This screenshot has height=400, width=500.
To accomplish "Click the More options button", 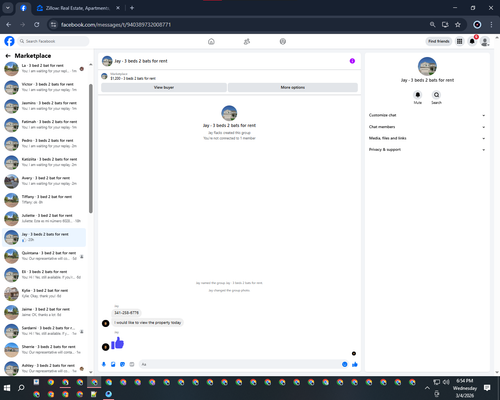I will (x=293, y=87).
